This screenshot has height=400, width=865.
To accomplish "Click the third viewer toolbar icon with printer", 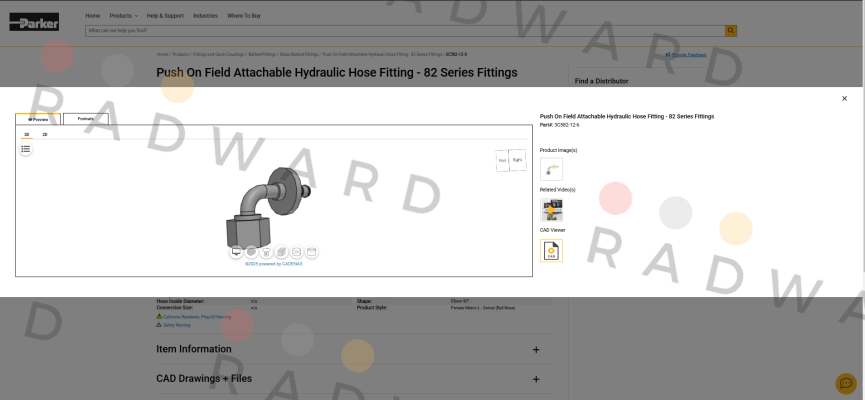I will [x=266, y=252].
